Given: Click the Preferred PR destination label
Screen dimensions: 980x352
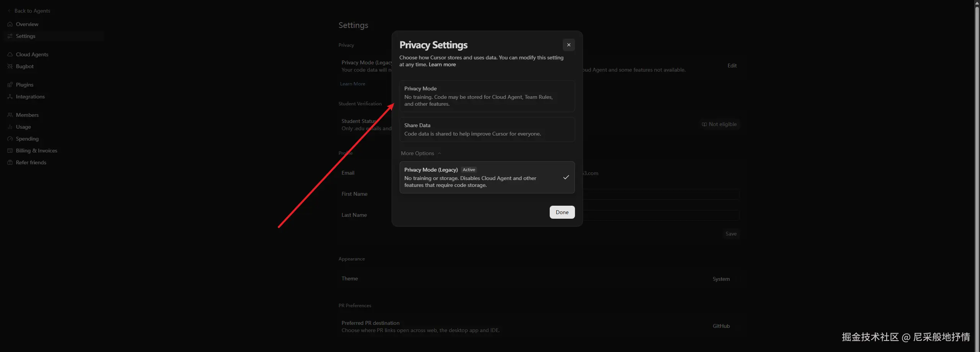Looking at the screenshot, I should click(x=370, y=323).
